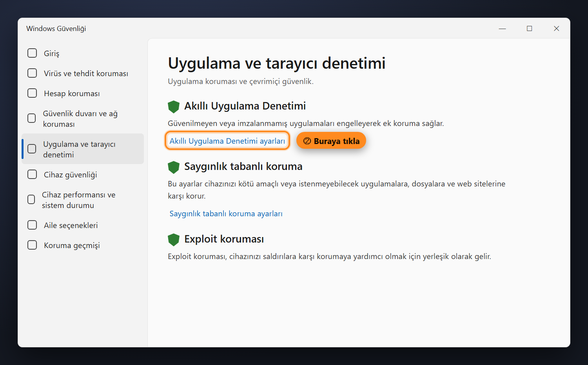Click the sidebar icon for Uygulama ve tarayıcı denetimi

pyautogui.click(x=32, y=149)
